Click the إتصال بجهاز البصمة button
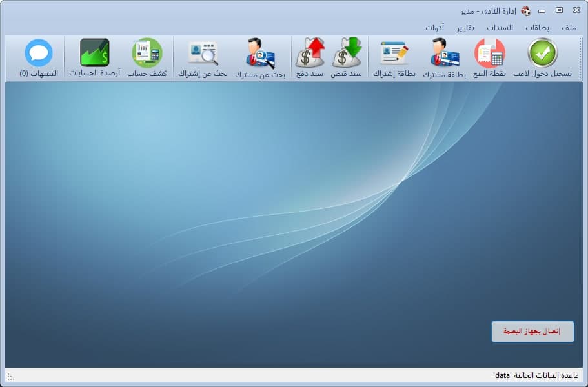Image resolution: width=588 pixels, height=387 pixels. tap(532, 332)
